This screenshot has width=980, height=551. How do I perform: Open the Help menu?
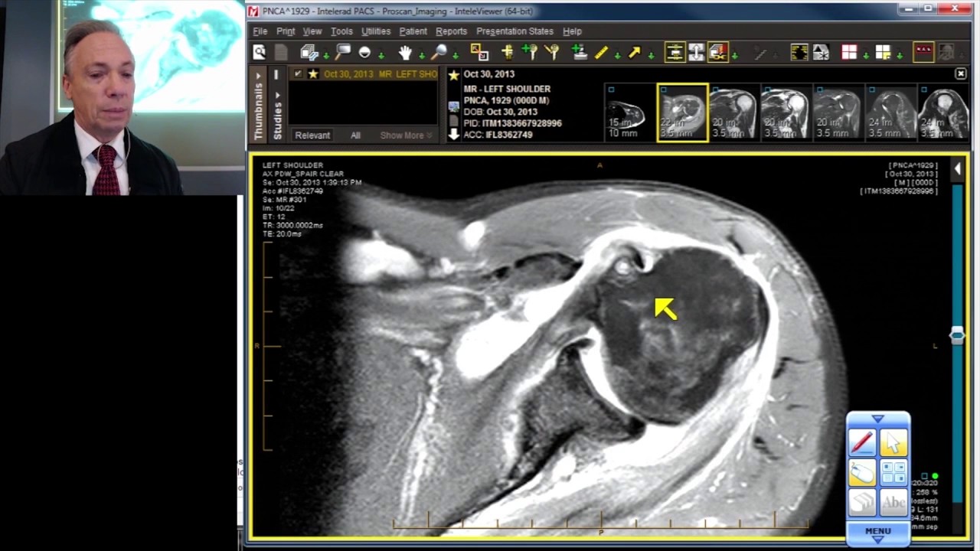click(x=572, y=31)
